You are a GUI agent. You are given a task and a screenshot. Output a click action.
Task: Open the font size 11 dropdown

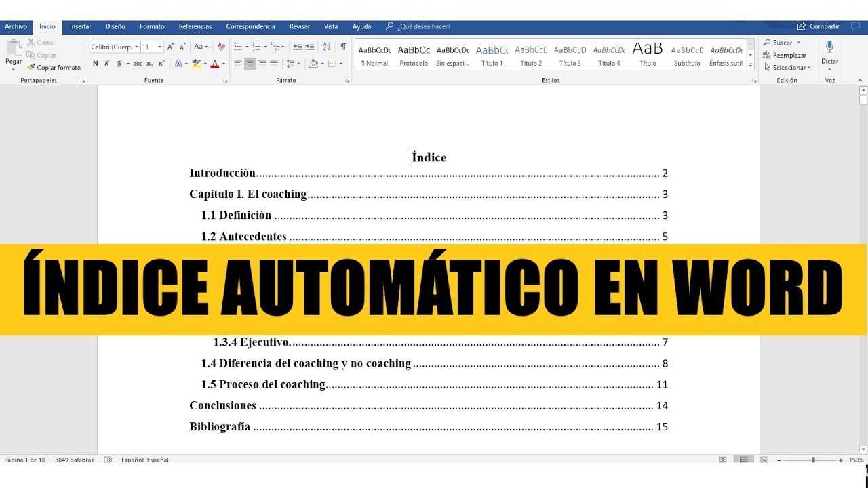click(x=160, y=47)
